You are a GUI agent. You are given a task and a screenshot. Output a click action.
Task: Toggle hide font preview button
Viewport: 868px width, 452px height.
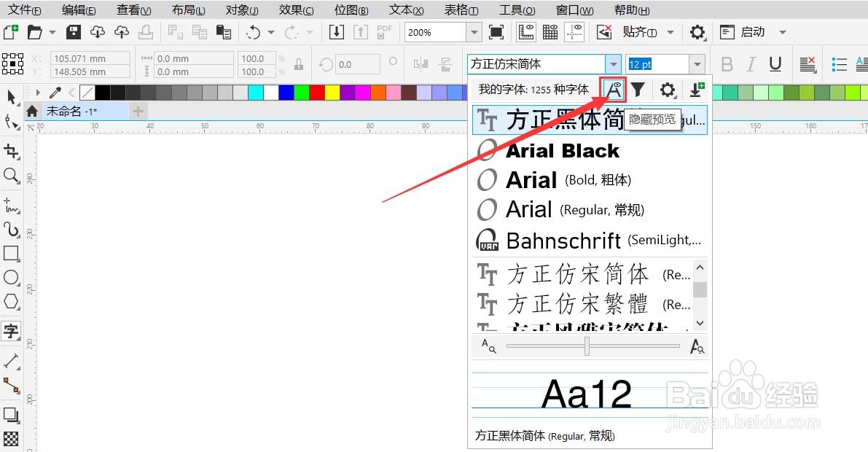pyautogui.click(x=614, y=90)
